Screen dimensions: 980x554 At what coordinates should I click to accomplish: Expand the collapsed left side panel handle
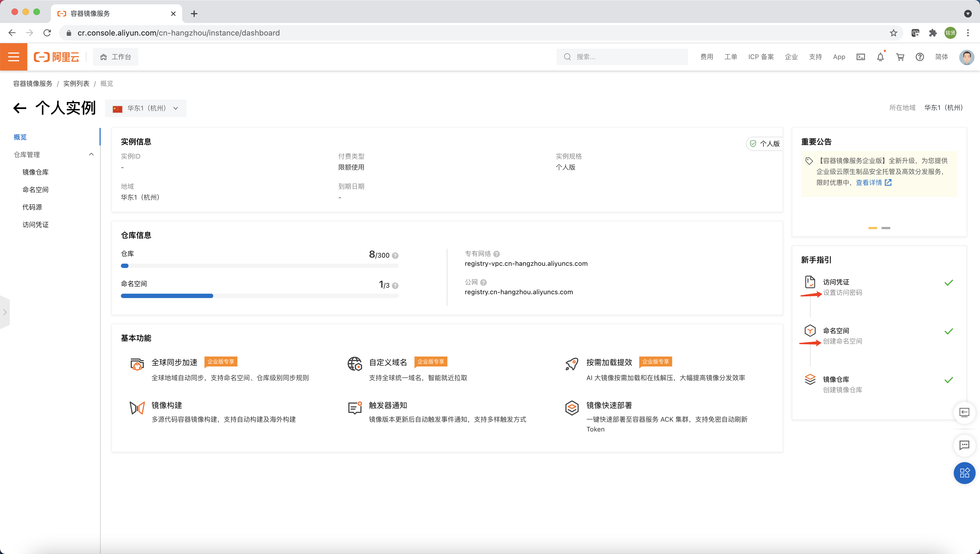5,312
